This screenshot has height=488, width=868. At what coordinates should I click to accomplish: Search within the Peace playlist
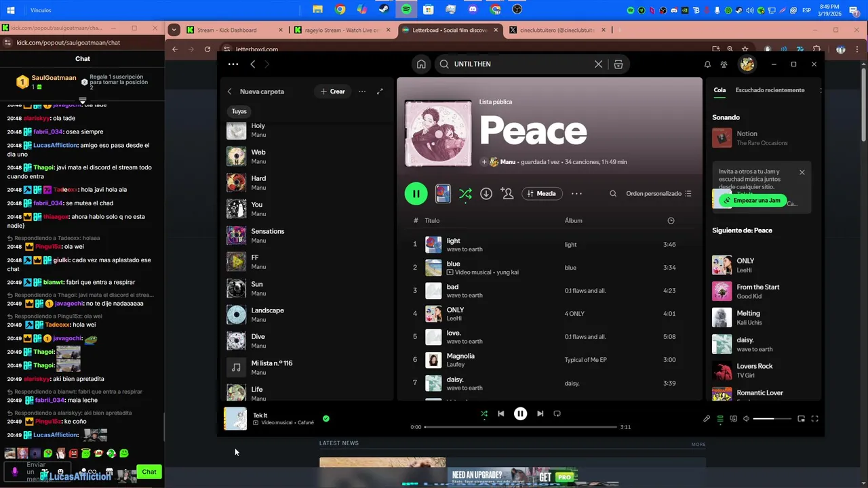(x=613, y=194)
